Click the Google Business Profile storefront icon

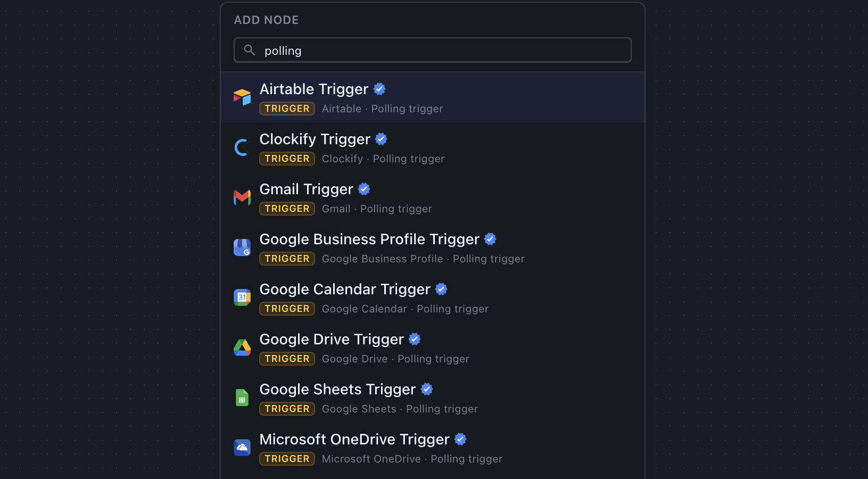coord(242,247)
